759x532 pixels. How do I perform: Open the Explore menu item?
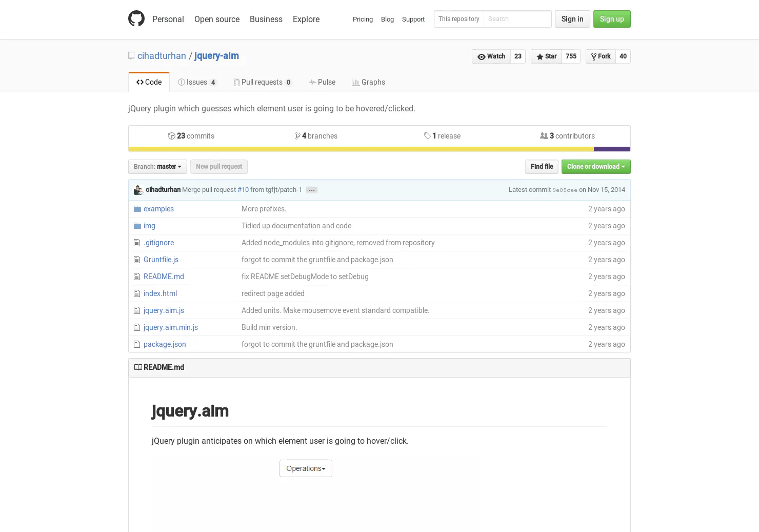coord(306,19)
